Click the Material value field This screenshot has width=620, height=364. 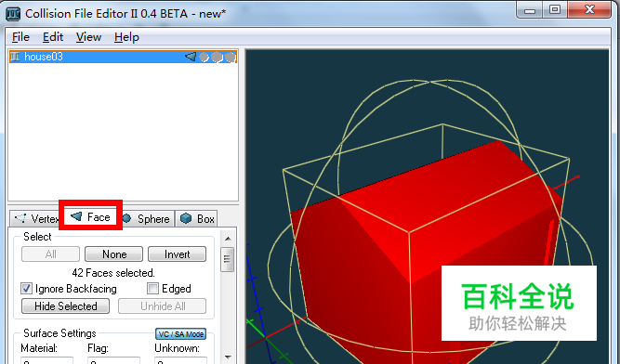[x=46, y=360]
